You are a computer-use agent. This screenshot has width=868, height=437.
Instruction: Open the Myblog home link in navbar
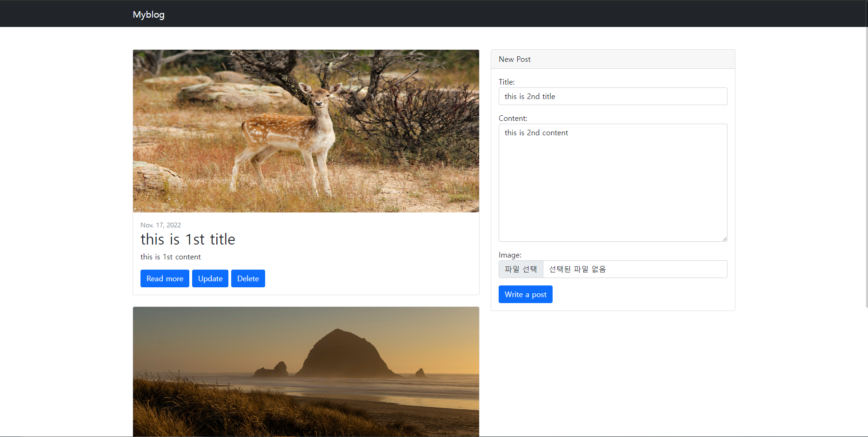148,14
